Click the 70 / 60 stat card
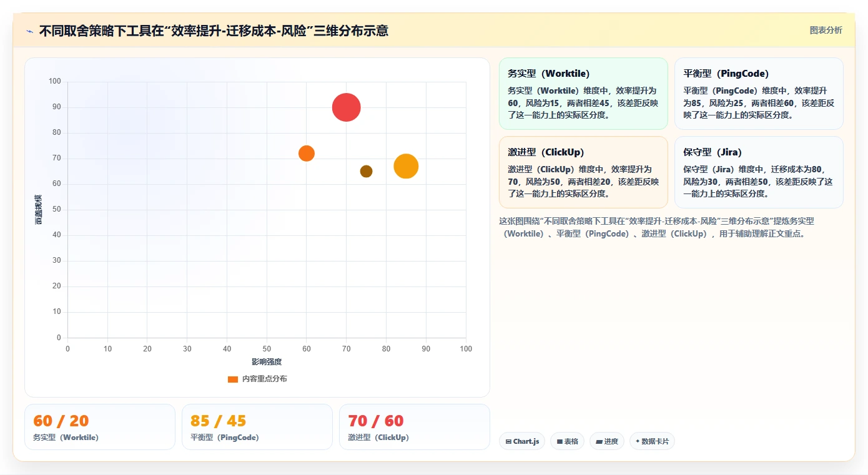This screenshot has width=868, height=475. coord(415,427)
